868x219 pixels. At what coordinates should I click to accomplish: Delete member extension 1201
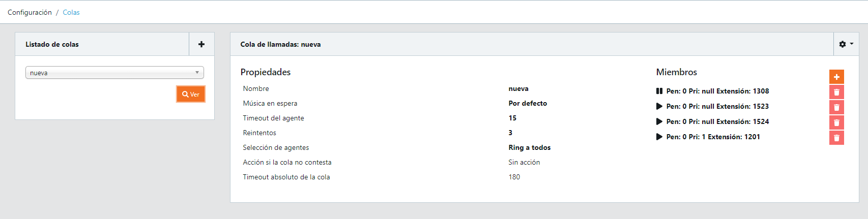pos(836,138)
